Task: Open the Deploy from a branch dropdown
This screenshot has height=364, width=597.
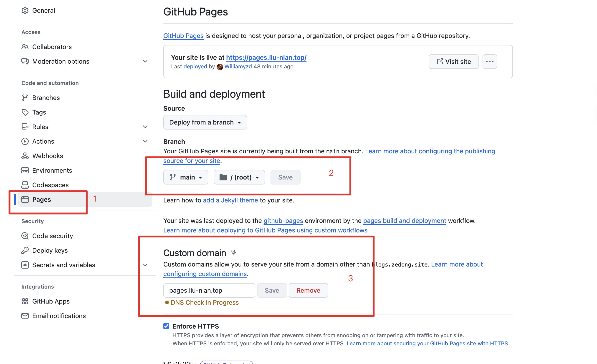Action: coord(205,122)
